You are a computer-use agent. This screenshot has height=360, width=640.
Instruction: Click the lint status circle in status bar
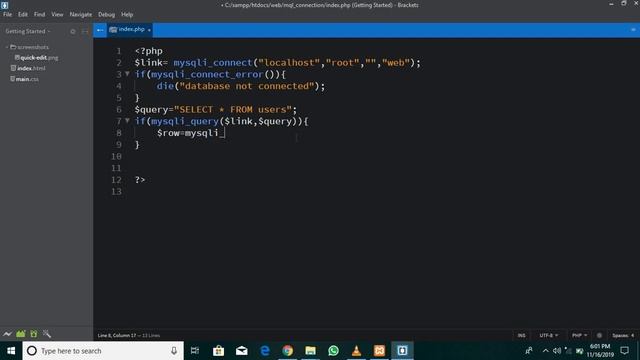(599, 336)
